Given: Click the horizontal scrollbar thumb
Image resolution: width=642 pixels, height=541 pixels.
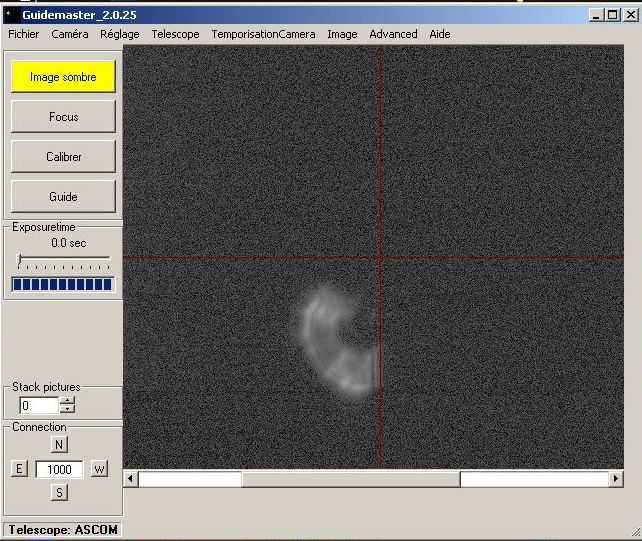Looking at the screenshot, I should coord(351,479).
